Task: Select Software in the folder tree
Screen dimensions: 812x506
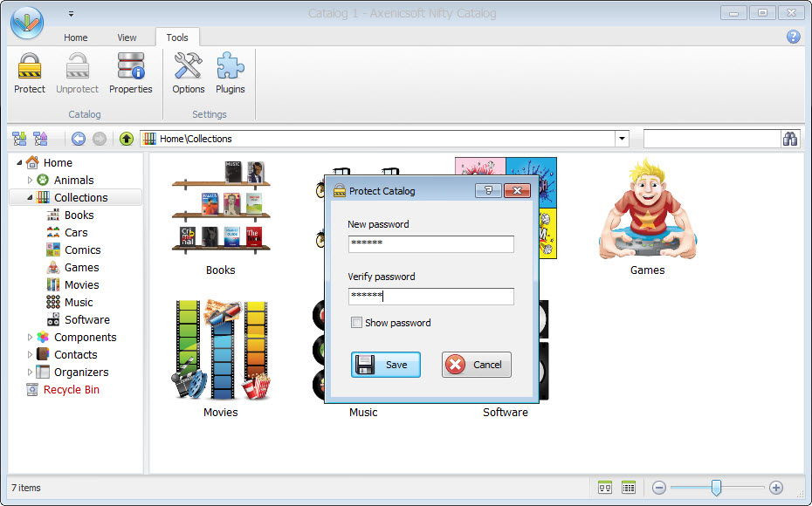Action: click(87, 320)
